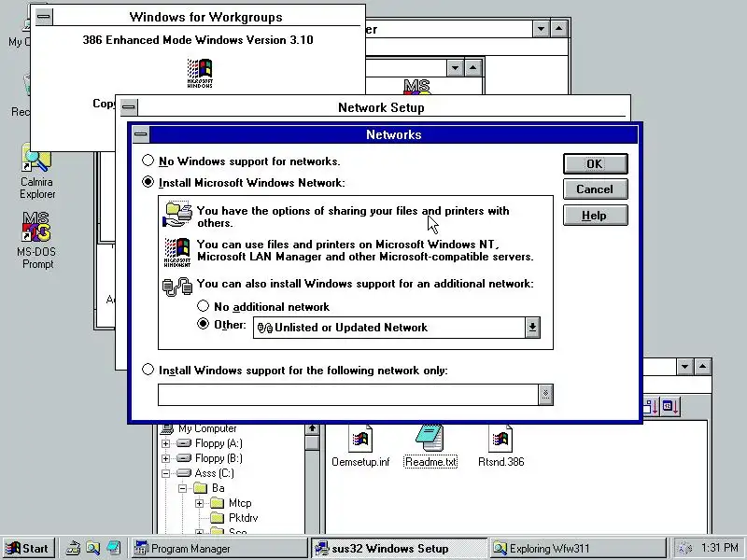Expand the Floppy (A:) tree node
Viewport: 747px width, 560px height.
(166, 443)
